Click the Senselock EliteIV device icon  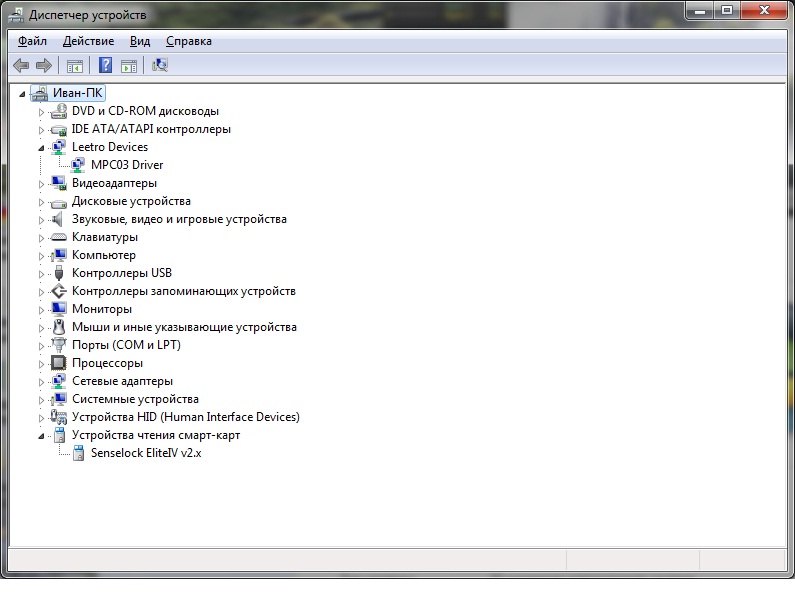tap(79, 453)
